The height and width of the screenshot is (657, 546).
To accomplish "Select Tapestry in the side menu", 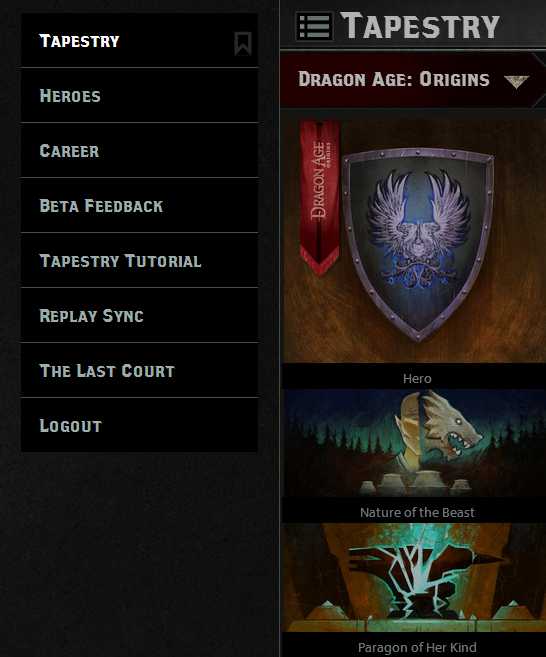I will coord(139,41).
